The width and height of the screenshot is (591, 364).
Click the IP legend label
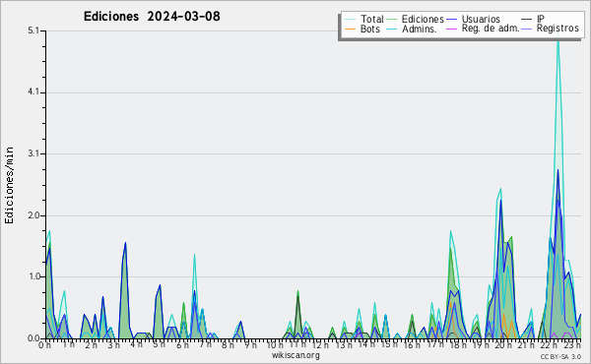coord(541,19)
